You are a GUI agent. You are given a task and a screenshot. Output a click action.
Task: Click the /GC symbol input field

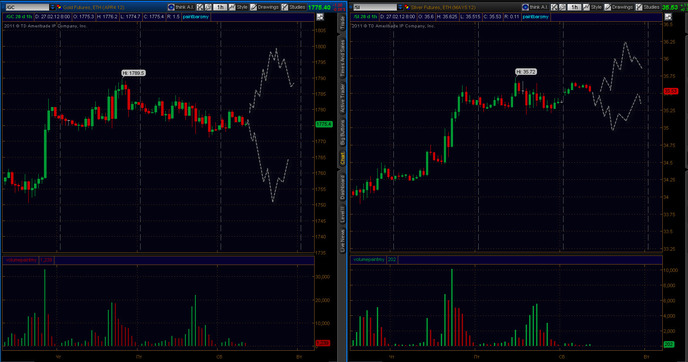26,7
